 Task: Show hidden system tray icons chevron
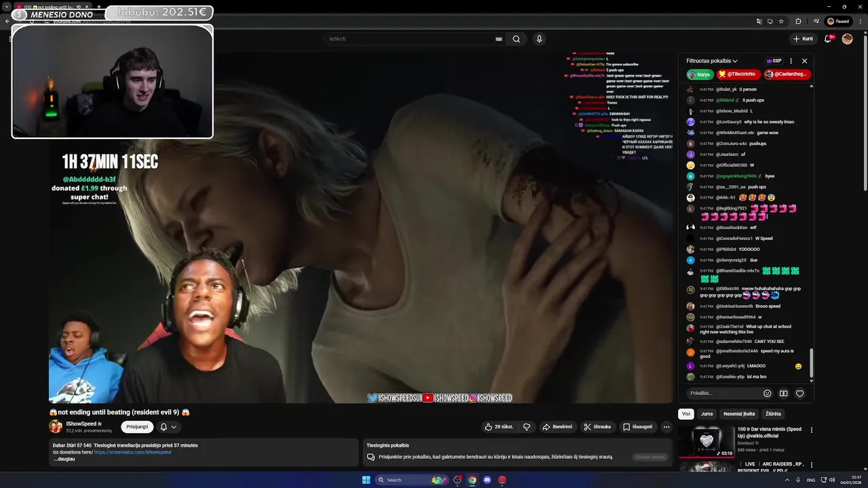coord(788,480)
